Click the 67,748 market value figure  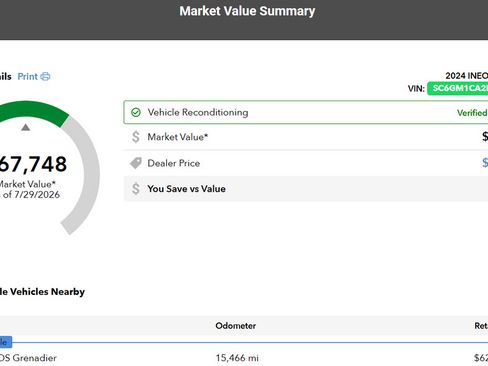coord(33,164)
